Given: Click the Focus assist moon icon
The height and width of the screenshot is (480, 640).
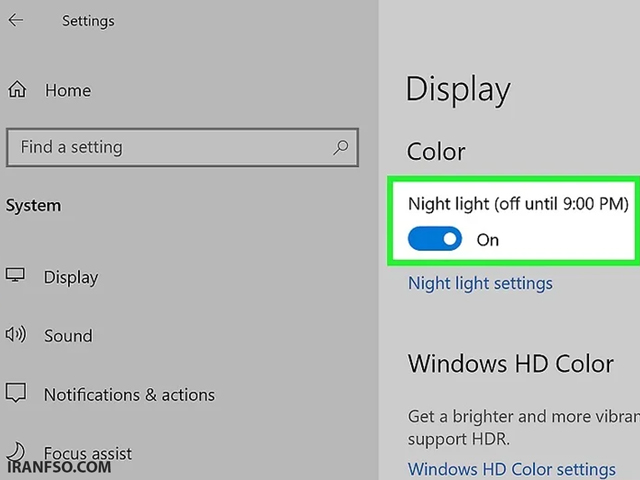Looking at the screenshot, I should [16, 451].
